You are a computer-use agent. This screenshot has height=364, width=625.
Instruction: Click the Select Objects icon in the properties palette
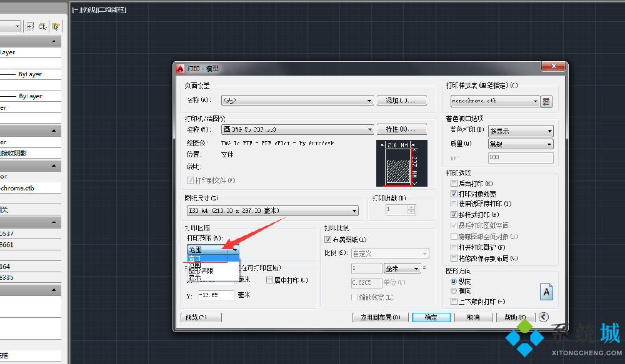point(42,26)
